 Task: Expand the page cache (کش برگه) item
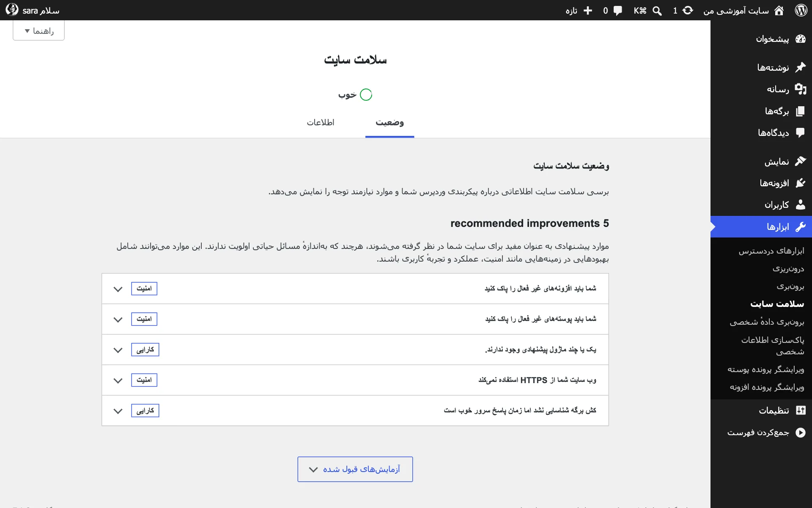click(355, 411)
